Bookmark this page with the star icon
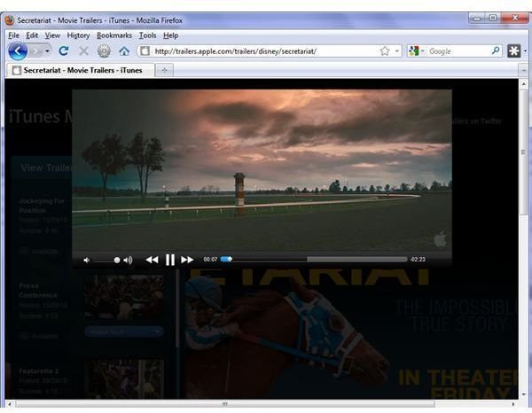Image resolution: width=532 pixels, height=413 pixels. click(x=385, y=51)
